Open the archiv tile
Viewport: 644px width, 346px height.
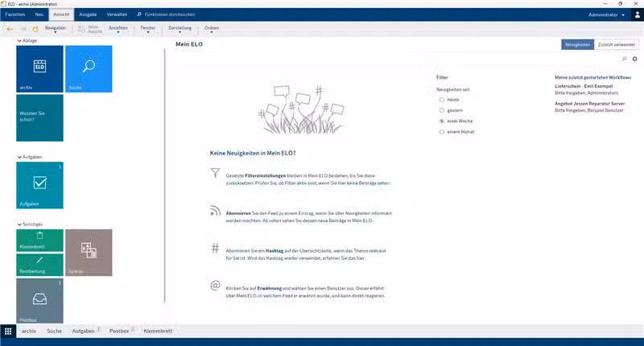39,68
